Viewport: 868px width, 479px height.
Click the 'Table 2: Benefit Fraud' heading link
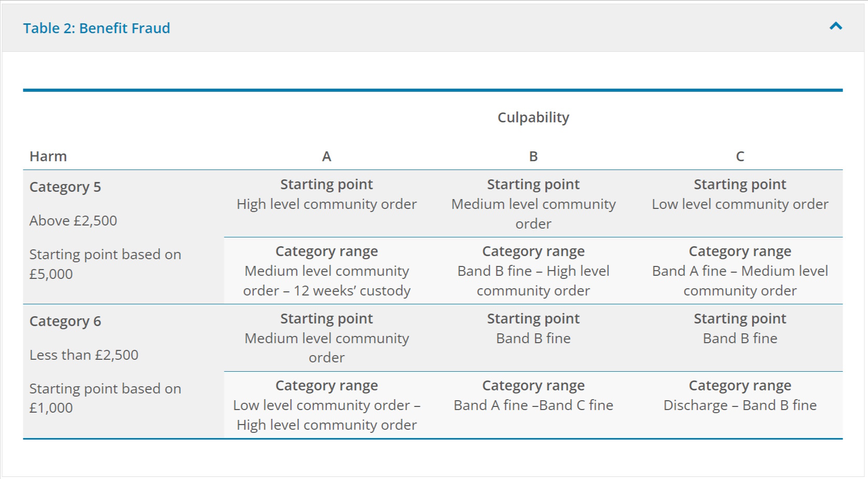pyautogui.click(x=96, y=28)
